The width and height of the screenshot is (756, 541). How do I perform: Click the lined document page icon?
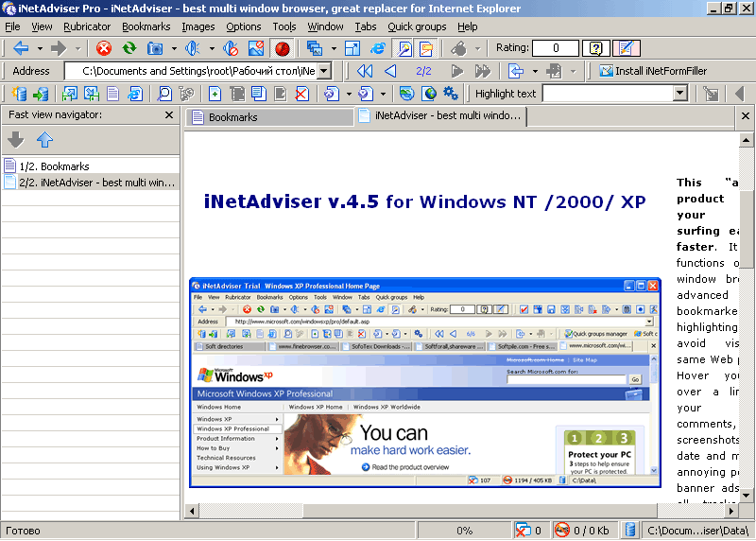point(112,94)
